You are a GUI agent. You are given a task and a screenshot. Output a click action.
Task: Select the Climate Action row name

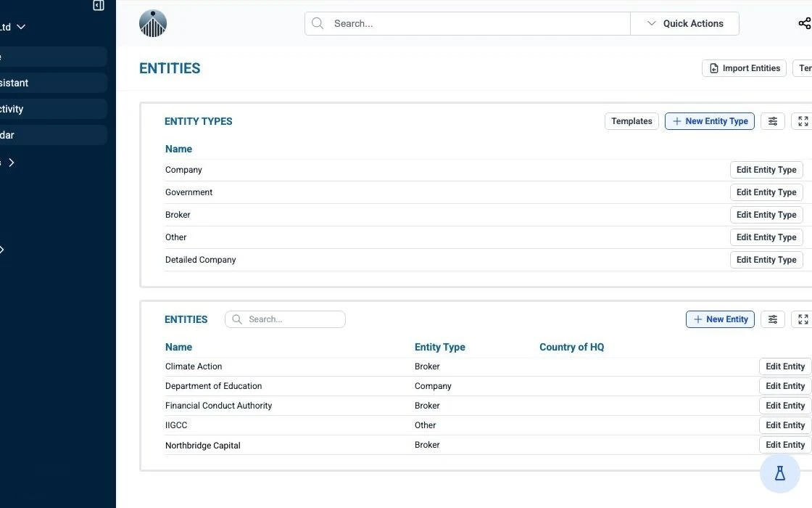coord(194,366)
